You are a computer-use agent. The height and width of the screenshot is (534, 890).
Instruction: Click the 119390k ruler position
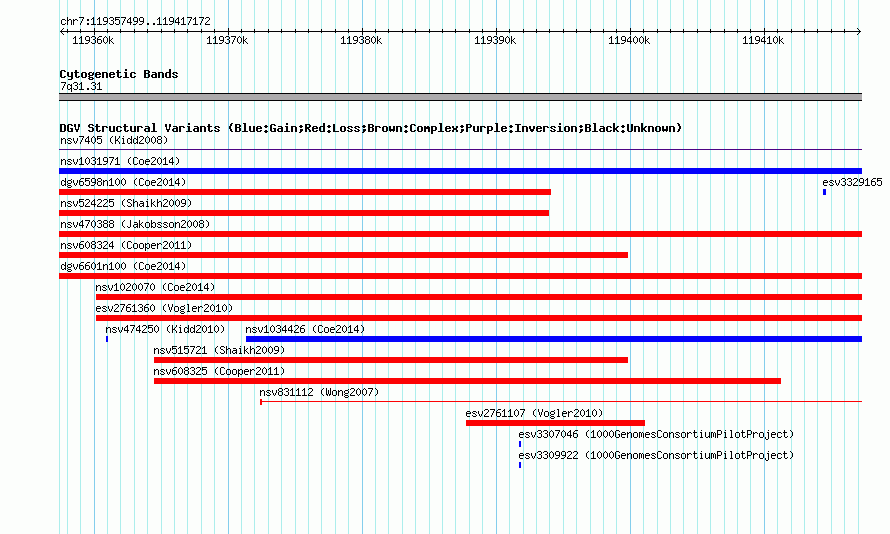click(x=495, y=40)
